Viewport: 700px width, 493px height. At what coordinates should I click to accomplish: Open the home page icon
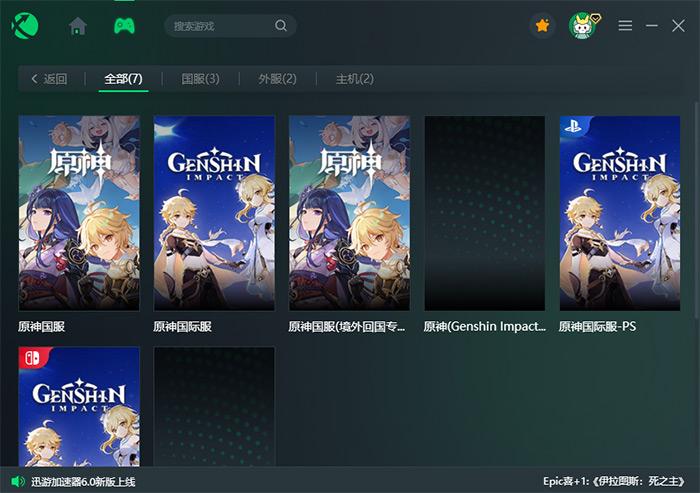tap(78, 26)
